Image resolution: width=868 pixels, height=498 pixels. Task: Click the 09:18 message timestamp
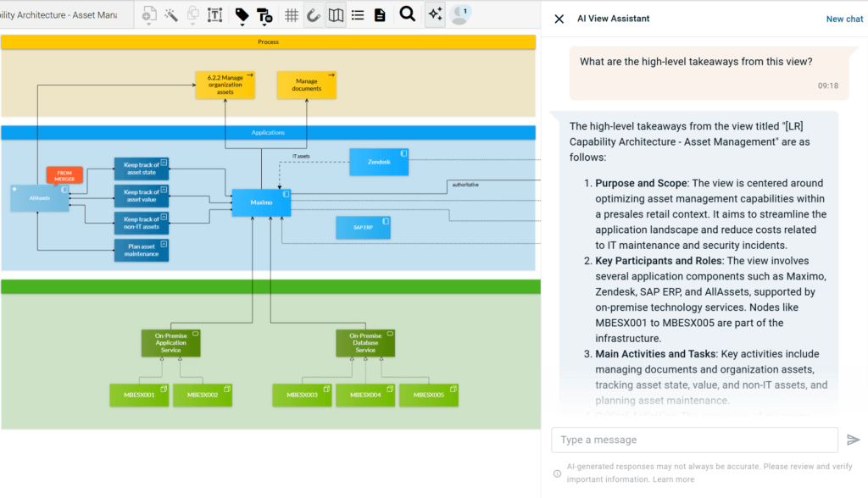(828, 86)
